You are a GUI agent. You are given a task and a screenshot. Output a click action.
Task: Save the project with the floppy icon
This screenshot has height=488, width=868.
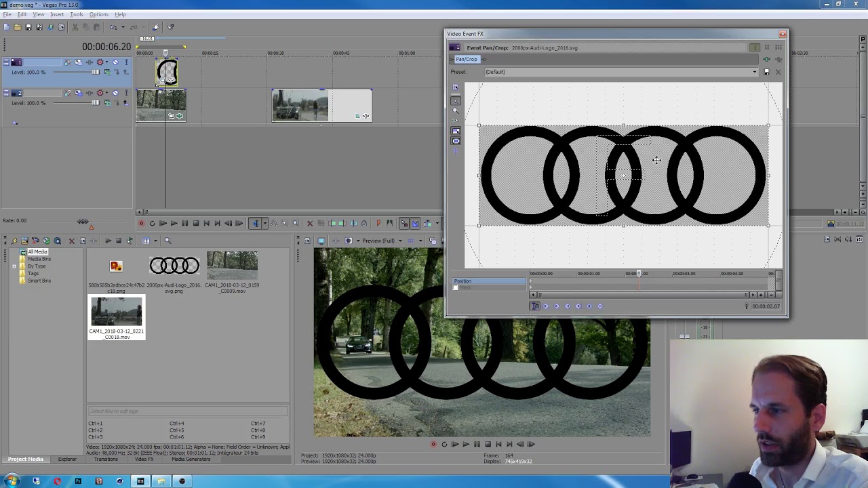(28, 27)
